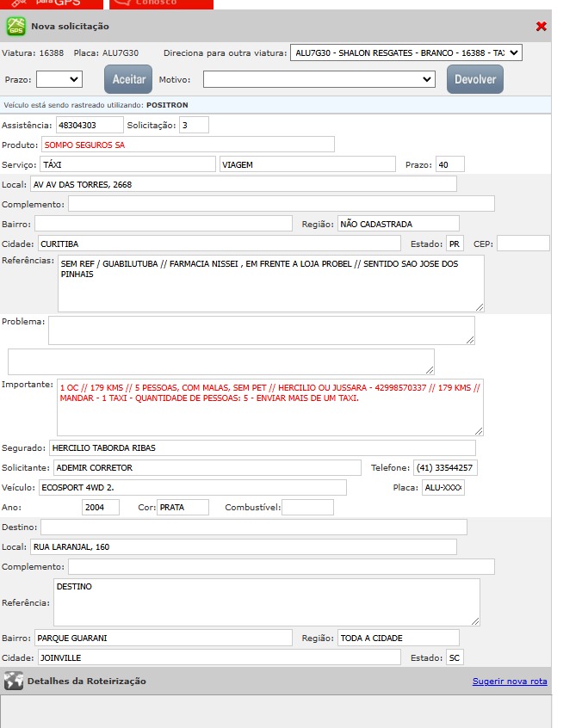This screenshot has width=588, height=728.
Task: Open the Motivo dropdown
Action: pyautogui.click(x=319, y=79)
